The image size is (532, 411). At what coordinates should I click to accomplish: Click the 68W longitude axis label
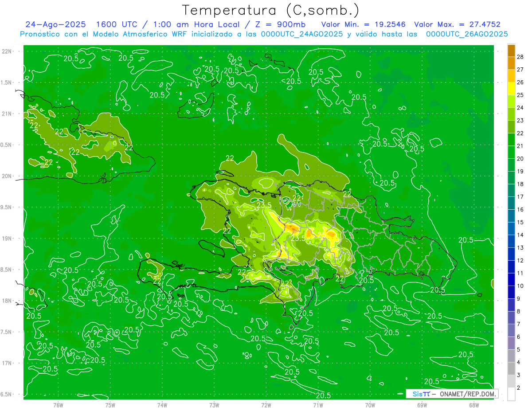(473, 405)
